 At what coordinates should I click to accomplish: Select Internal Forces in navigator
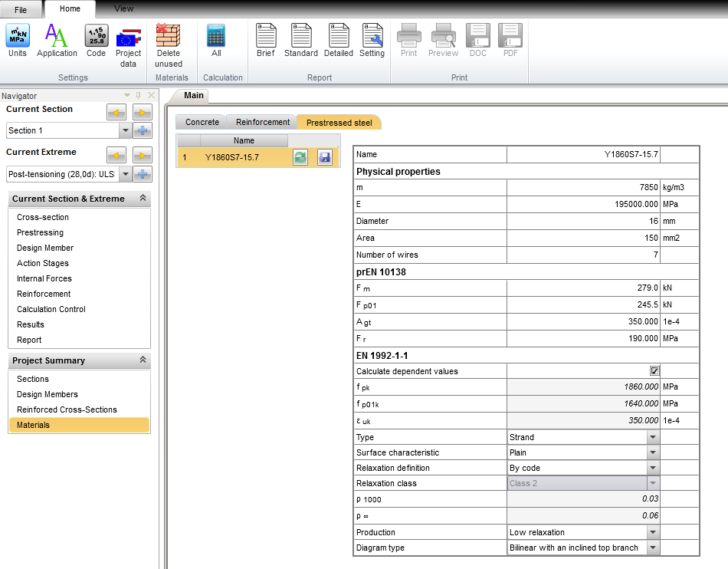coord(44,278)
